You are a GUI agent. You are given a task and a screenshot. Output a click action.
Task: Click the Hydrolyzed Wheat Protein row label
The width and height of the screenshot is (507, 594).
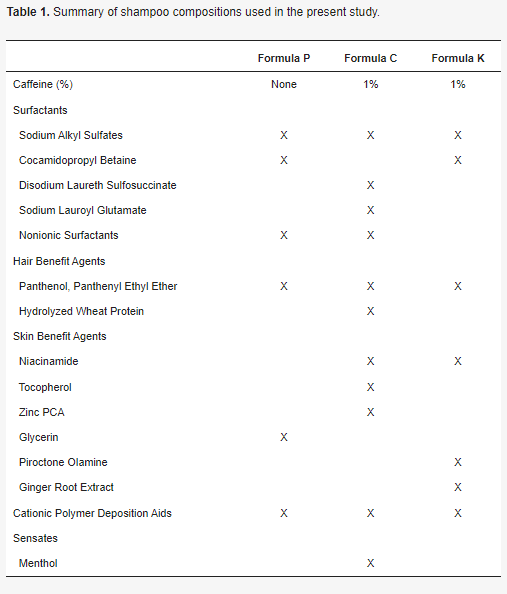[x=81, y=311]
